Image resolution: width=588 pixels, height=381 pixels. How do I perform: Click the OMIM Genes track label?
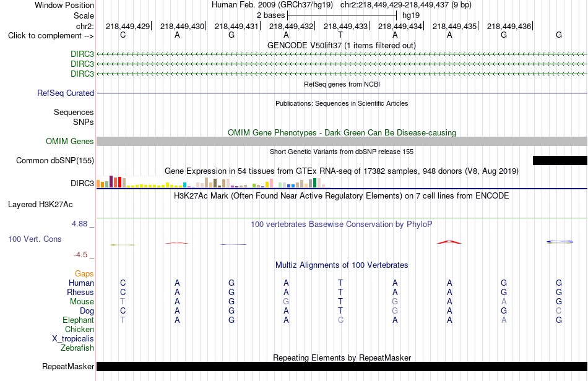tap(70, 141)
